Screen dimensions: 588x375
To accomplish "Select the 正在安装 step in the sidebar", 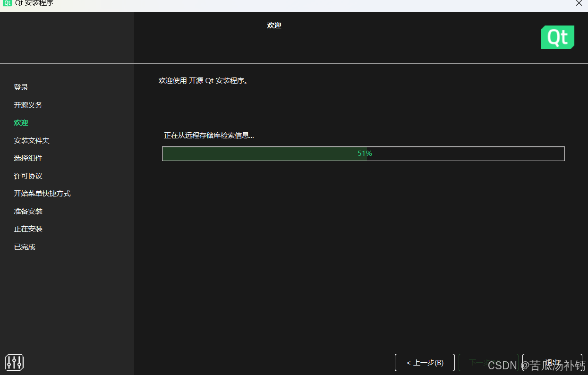I will click(28, 229).
